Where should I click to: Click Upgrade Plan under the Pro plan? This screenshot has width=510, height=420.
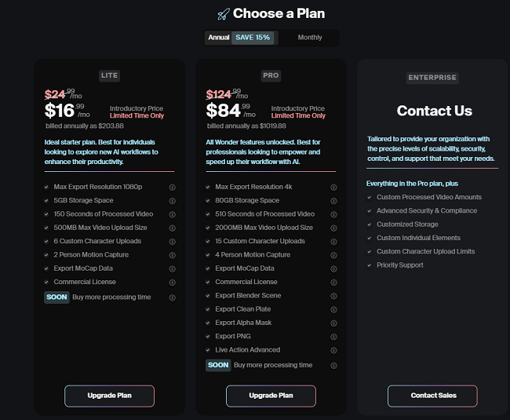pyautogui.click(x=271, y=396)
